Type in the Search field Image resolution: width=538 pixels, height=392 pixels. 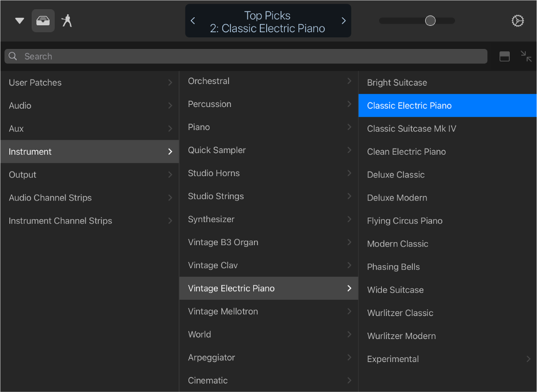point(248,56)
